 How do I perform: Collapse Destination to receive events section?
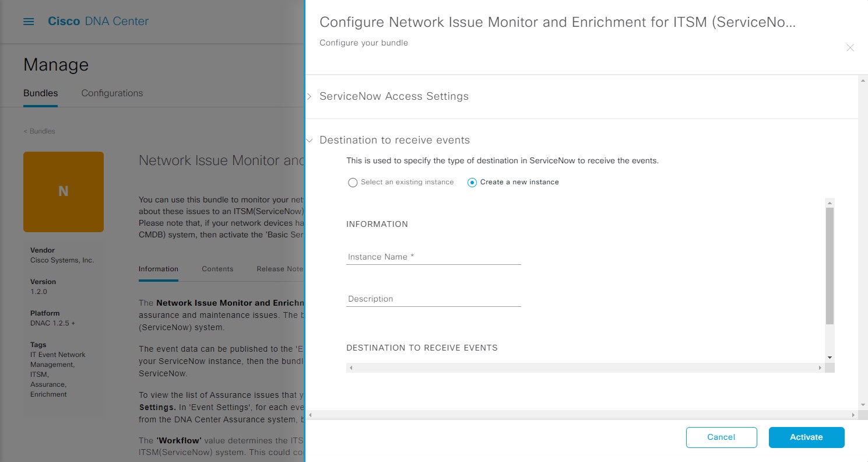[x=310, y=141]
